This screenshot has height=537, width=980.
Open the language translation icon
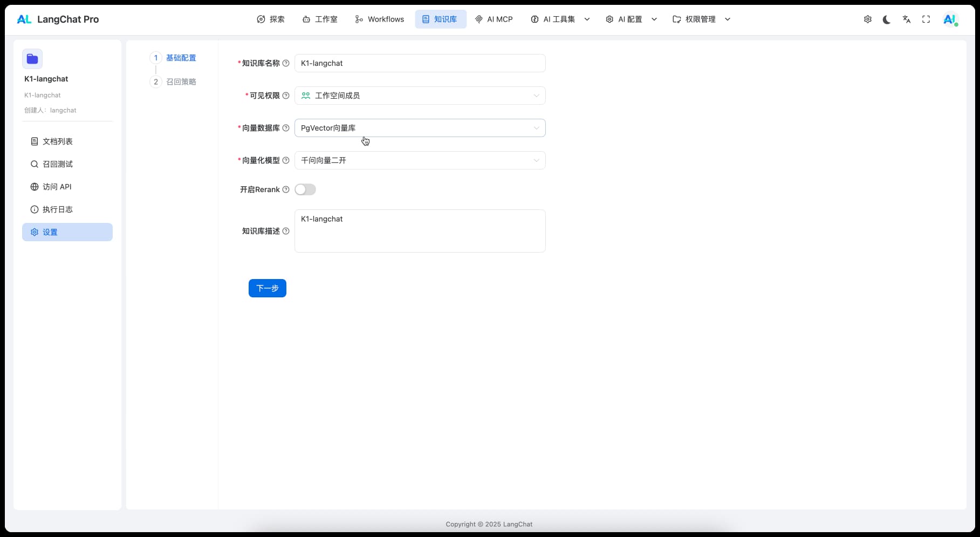click(x=906, y=19)
